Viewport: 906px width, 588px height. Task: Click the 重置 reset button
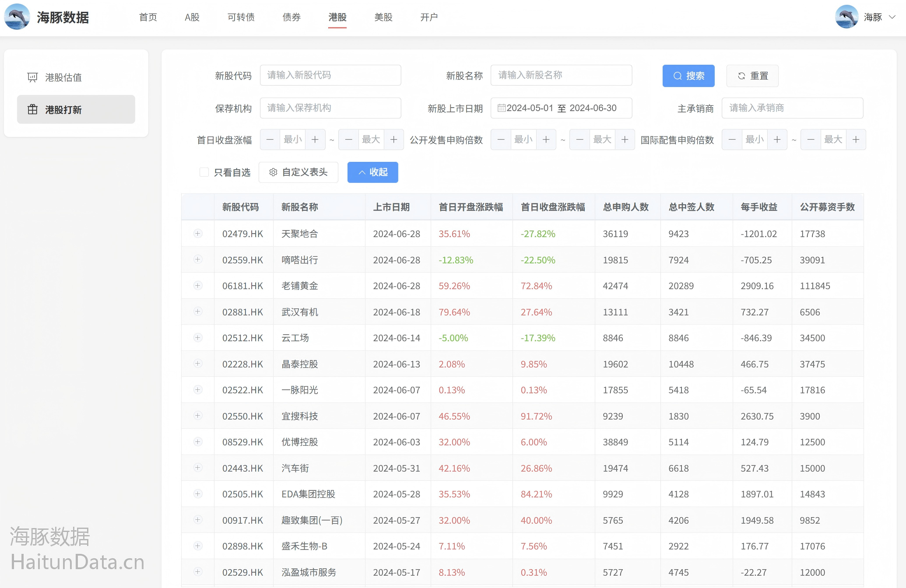(x=752, y=76)
